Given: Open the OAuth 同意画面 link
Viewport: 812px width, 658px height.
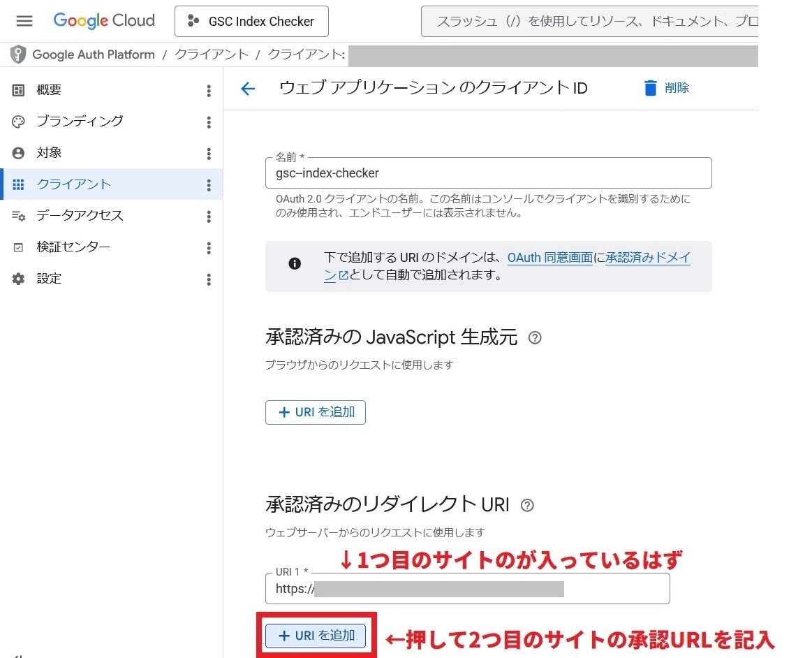Looking at the screenshot, I should [x=549, y=258].
